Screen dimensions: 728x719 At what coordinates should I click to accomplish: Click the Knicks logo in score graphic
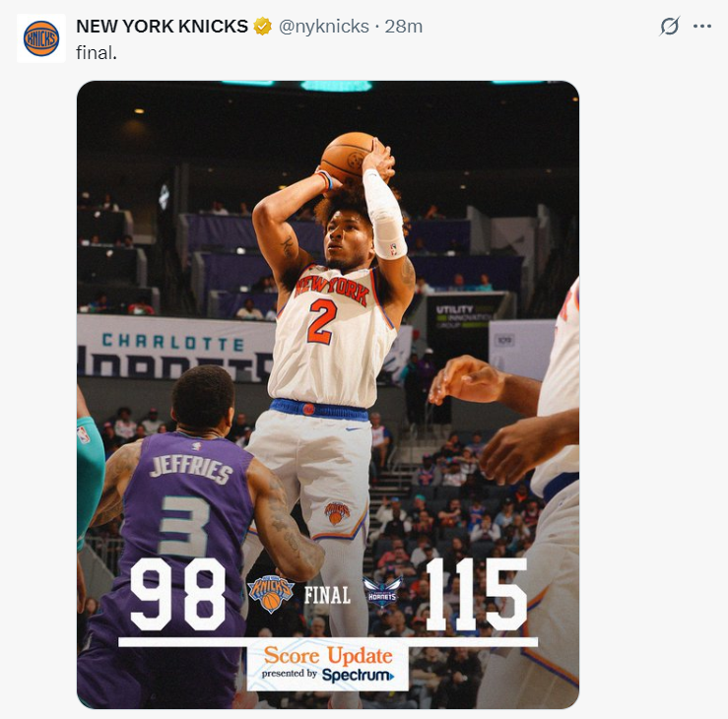[271, 594]
